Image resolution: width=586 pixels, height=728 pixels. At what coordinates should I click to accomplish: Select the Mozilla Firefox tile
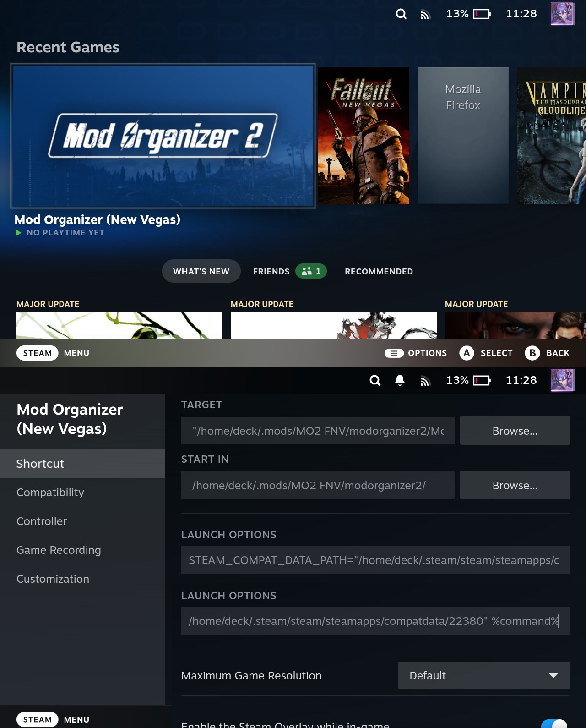(x=463, y=136)
